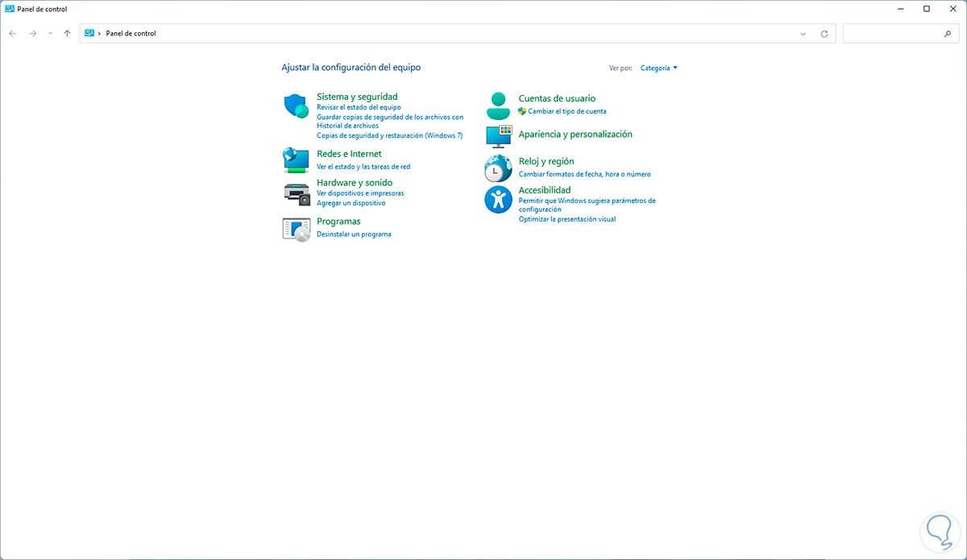The height and width of the screenshot is (560, 967).
Task: Open the Cuentas de usuario person icon
Action: tap(498, 106)
